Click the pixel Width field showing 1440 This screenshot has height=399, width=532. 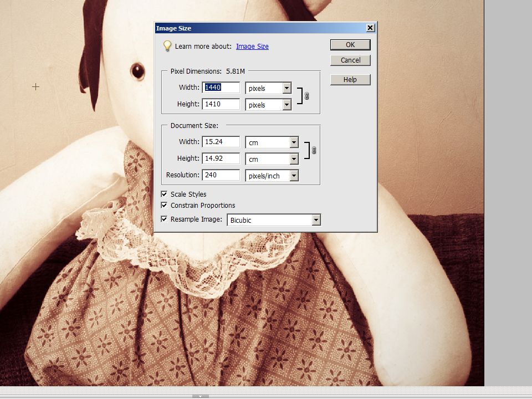click(221, 88)
